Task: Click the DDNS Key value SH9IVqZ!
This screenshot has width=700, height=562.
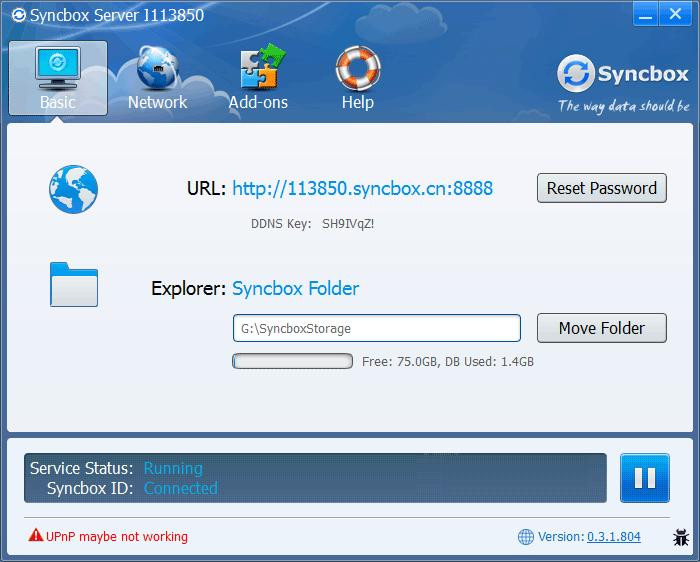Action: (348, 224)
